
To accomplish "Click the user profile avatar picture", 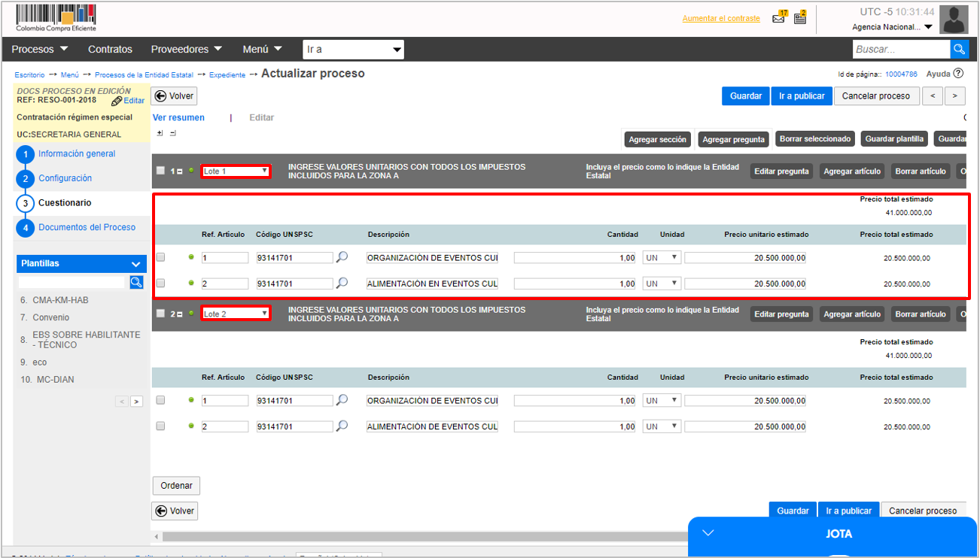I will tap(954, 20).
